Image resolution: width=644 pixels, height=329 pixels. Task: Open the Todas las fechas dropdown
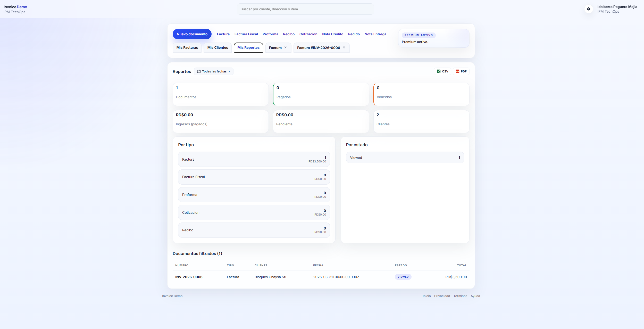click(213, 71)
